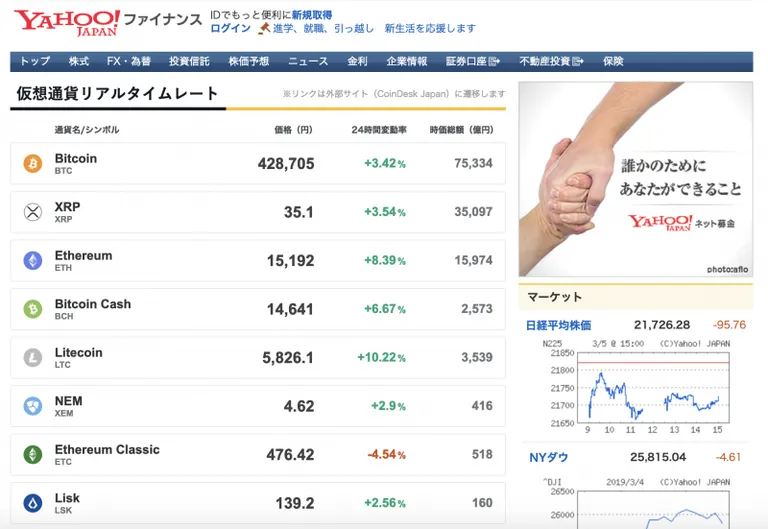The image size is (768, 529).
Task: Click the green Ethereum Classic icon
Action: coord(33,455)
